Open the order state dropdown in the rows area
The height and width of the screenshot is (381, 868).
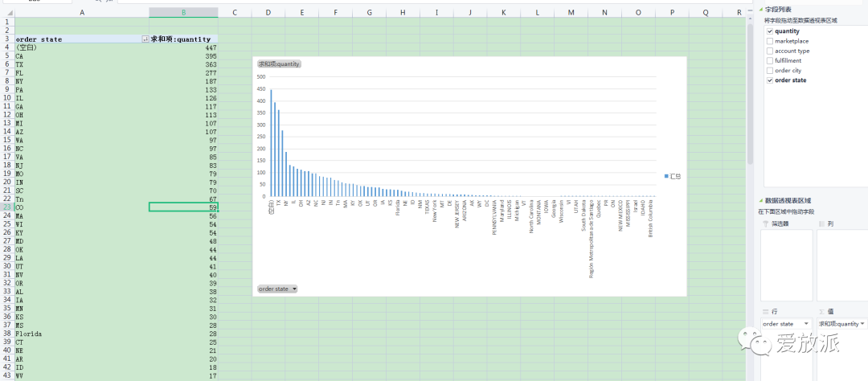pyautogui.click(x=805, y=324)
